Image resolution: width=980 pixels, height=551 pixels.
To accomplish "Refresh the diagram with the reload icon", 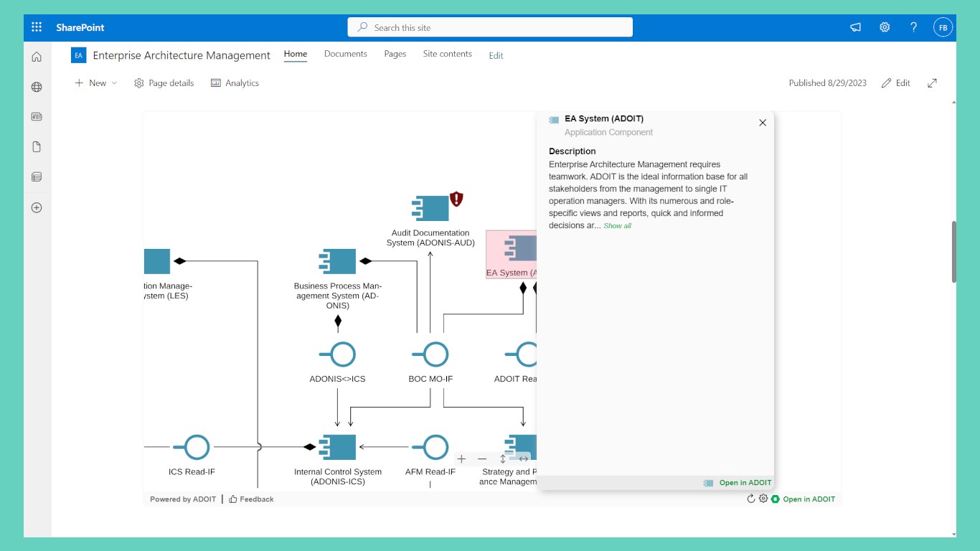I will click(751, 499).
